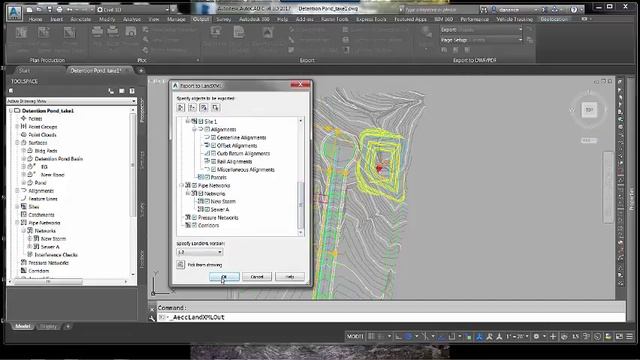Click the ortho mode icon in status bar
Viewport: 640px width, 360px height.
tap(398, 336)
